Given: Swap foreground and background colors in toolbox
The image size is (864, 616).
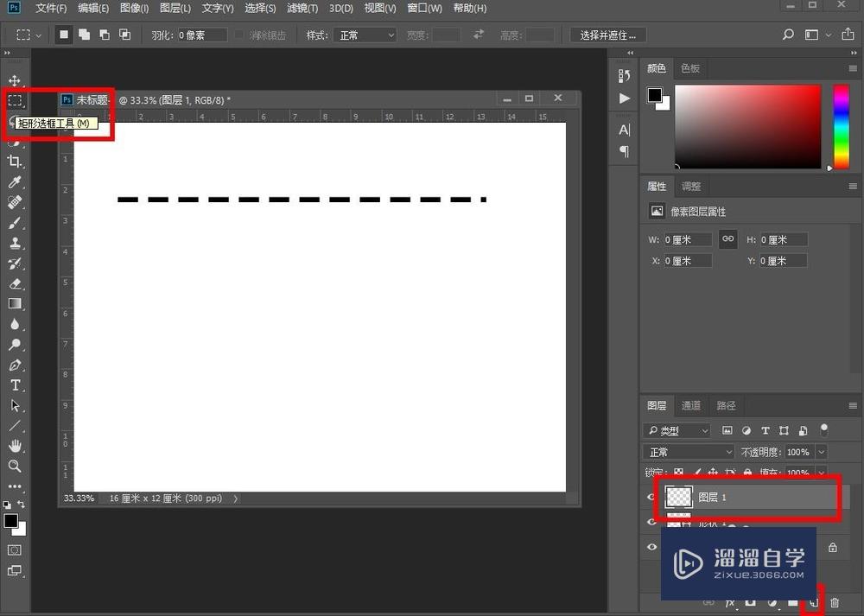Looking at the screenshot, I should point(21,505).
